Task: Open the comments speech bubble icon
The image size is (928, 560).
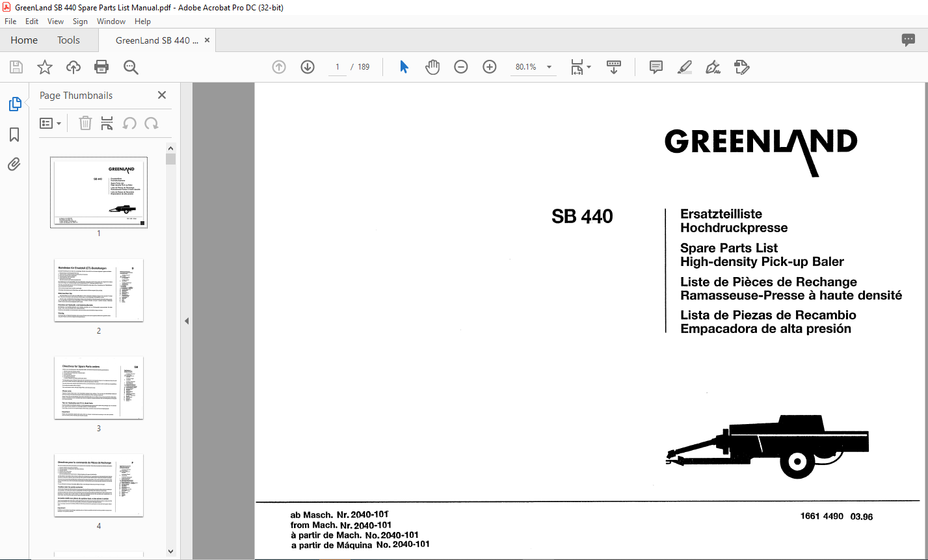Action: [x=908, y=40]
